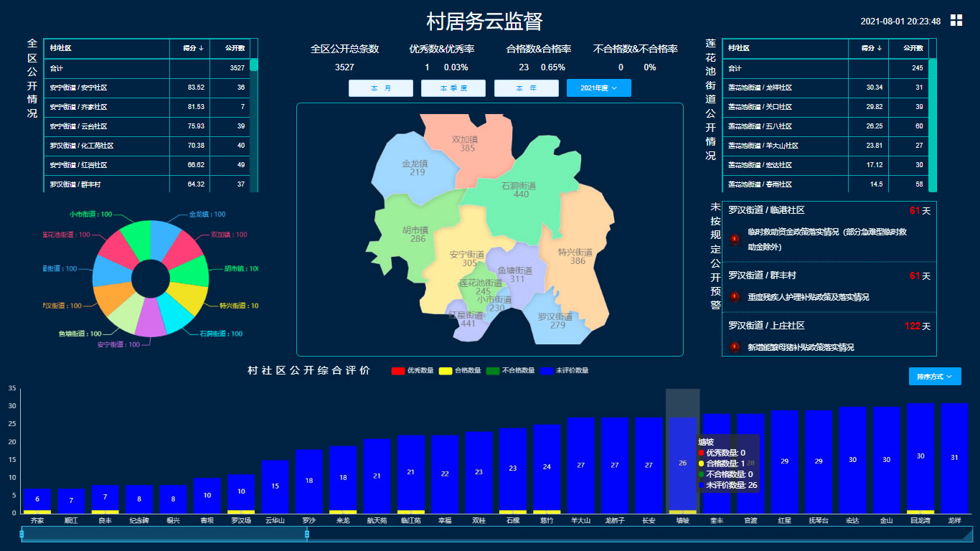Select the 本季度 time filter

click(x=453, y=88)
